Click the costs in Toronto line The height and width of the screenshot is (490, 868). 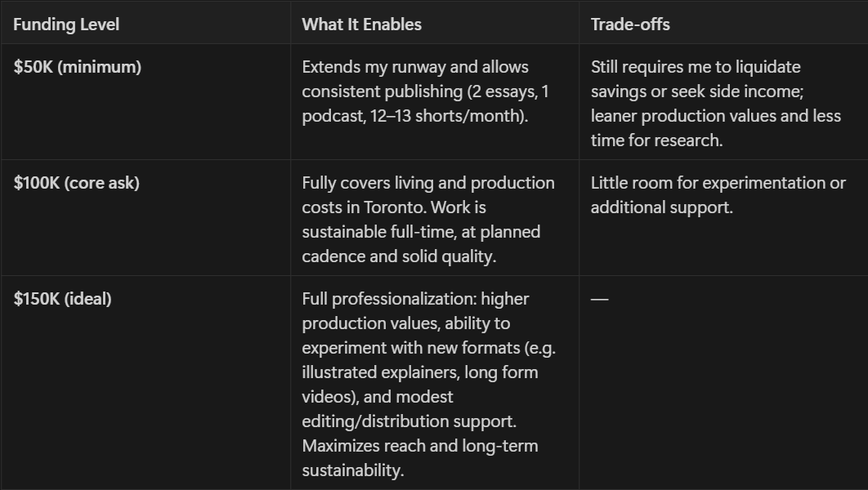[394, 207]
